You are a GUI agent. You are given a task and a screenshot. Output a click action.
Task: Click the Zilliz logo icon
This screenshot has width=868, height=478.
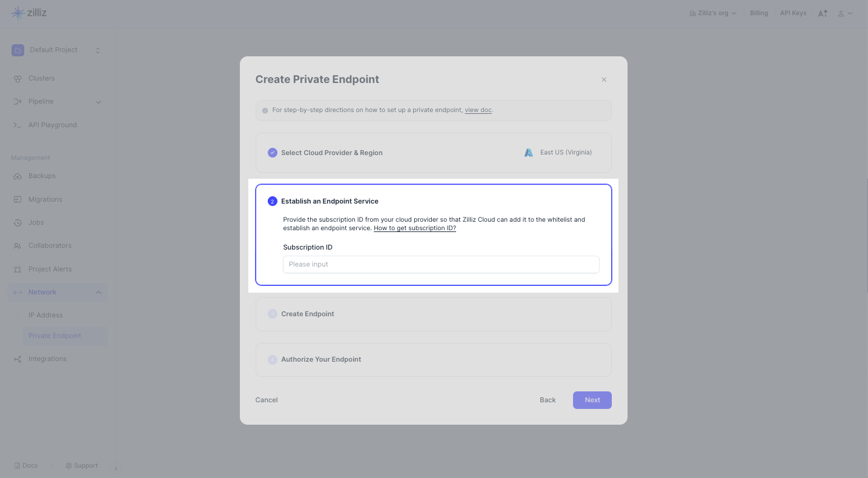(18, 13)
